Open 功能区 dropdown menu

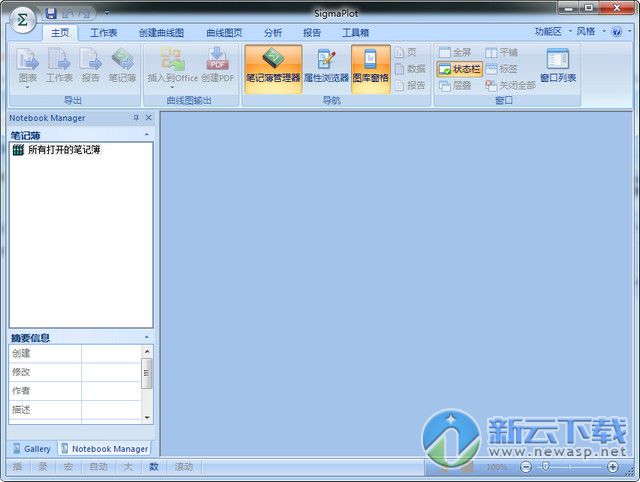coord(553,31)
